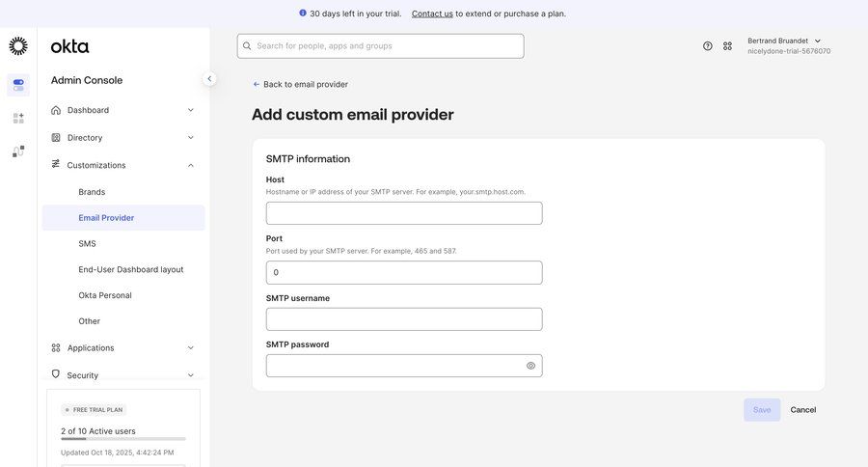The height and width of the screenshot is (467, 868).
Task: Focus the SMTP Host input field
Action: point(404,213)
